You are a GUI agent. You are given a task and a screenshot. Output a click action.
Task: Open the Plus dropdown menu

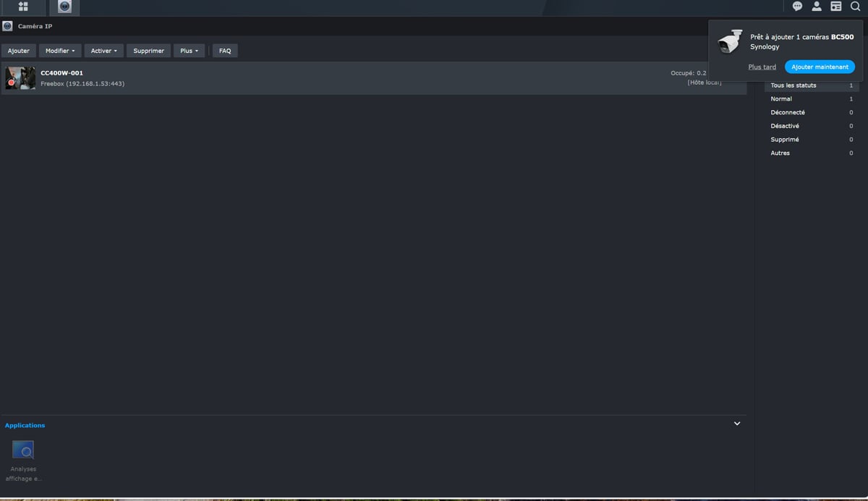[189, 51]
